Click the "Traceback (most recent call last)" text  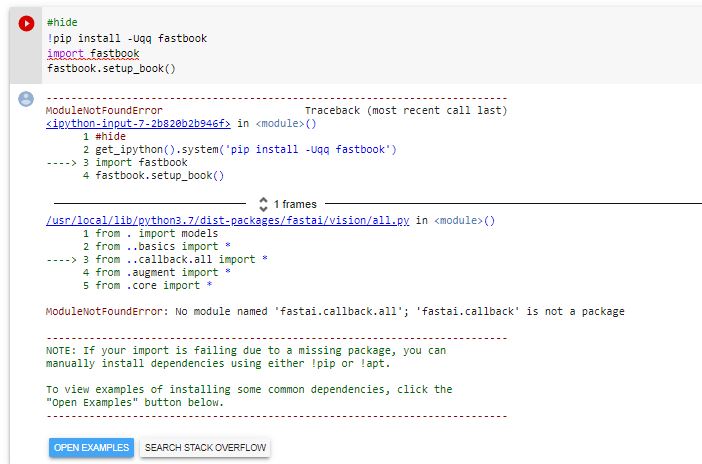405,110
